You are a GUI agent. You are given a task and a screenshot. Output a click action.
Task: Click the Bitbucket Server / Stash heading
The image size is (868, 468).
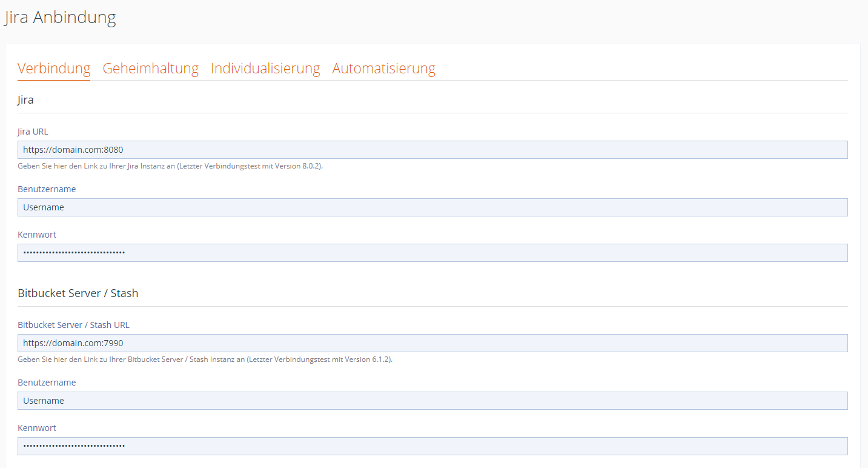tap(78, 293)
